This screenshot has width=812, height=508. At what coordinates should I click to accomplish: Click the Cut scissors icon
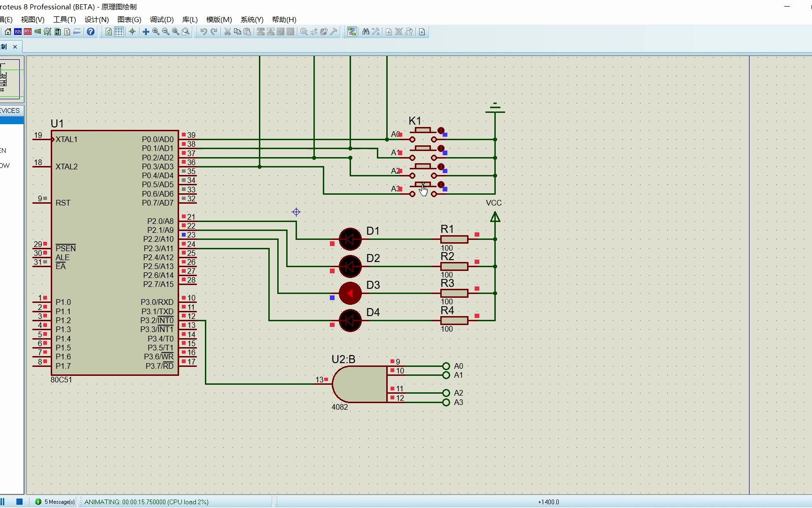click(x=227, y=32)
